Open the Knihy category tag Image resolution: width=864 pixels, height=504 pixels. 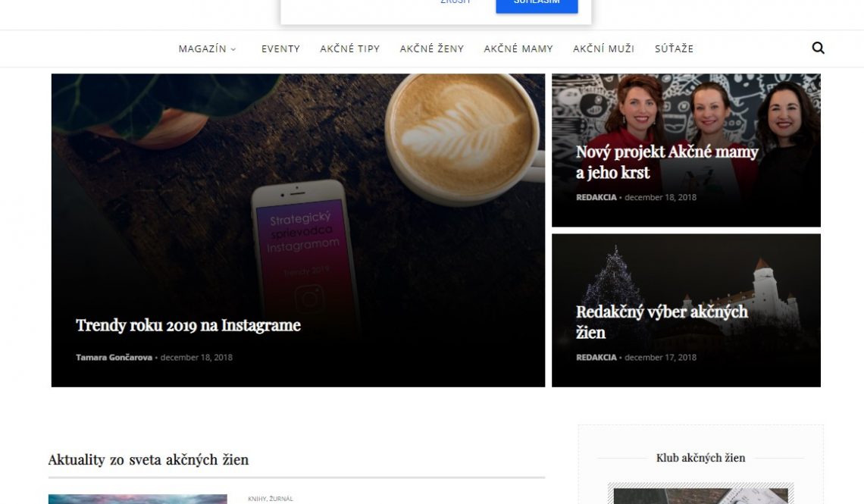[257, 499]
